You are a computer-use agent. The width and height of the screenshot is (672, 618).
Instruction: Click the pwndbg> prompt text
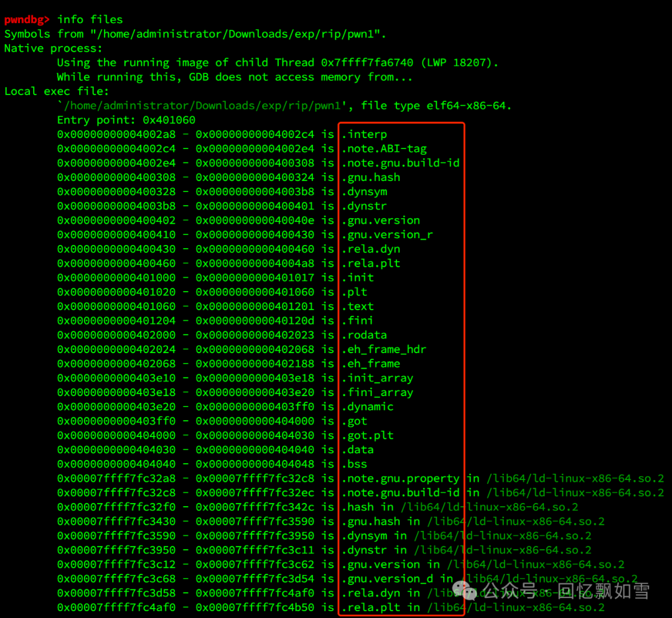tap(27, 20)
